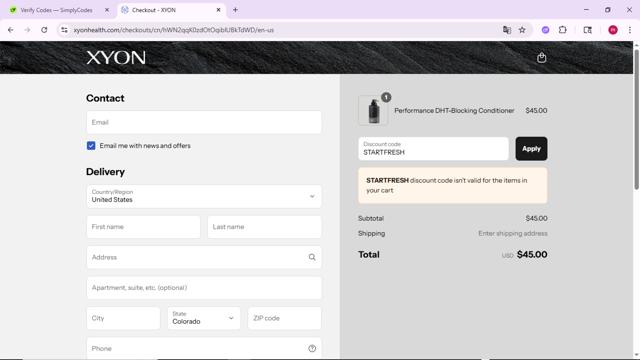Viewport: 640px width, 360px height.
Task: Click the Enter shipping address text
Action: (x=513, y=233)
